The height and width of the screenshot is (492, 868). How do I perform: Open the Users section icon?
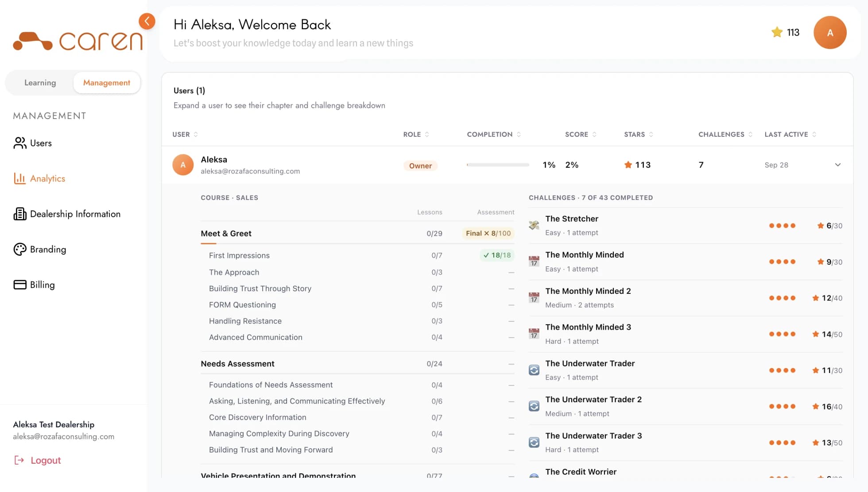20,143
